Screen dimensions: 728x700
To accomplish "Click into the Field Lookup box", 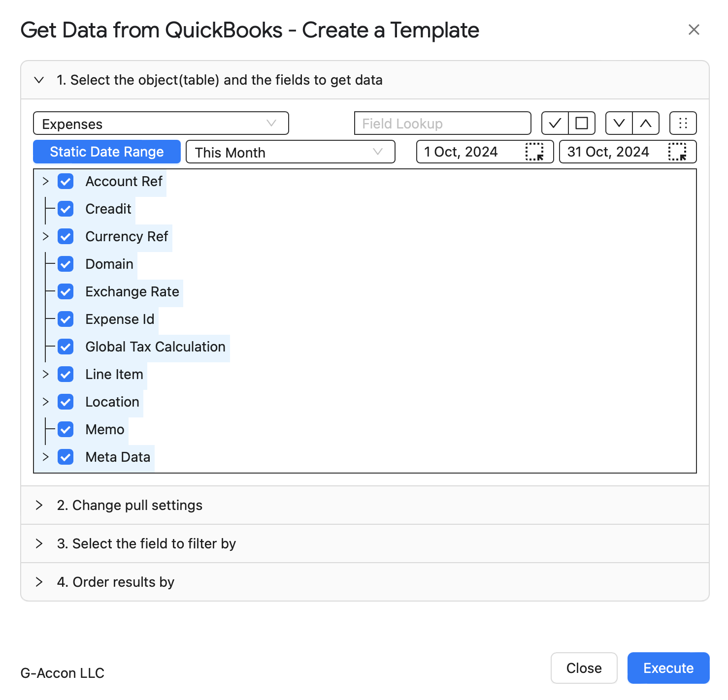I will click(x=443, y=123).
